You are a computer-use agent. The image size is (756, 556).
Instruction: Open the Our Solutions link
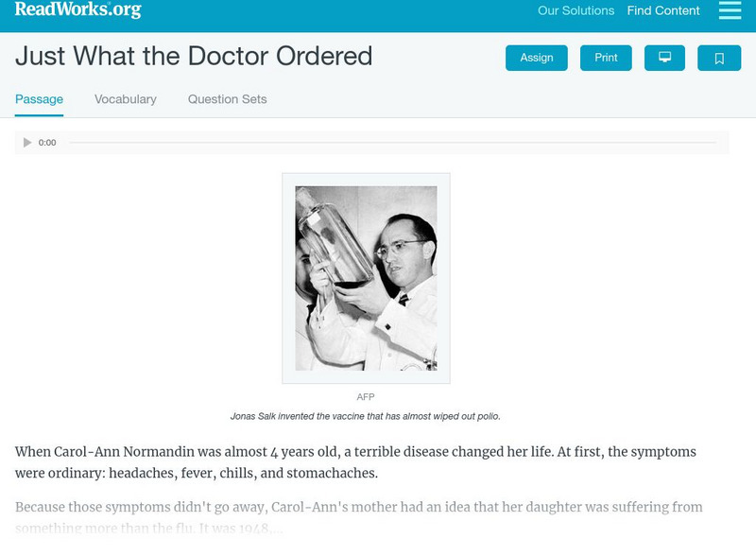[576, 11]
